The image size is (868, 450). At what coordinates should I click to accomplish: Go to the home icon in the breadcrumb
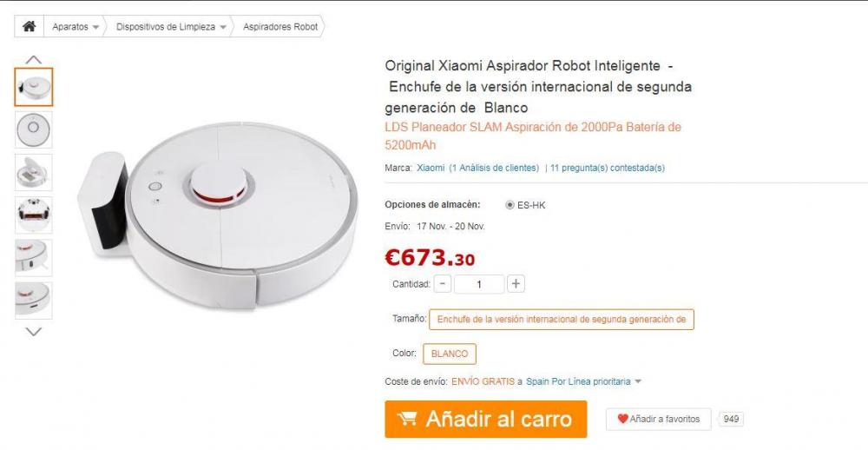pos(29,26)
